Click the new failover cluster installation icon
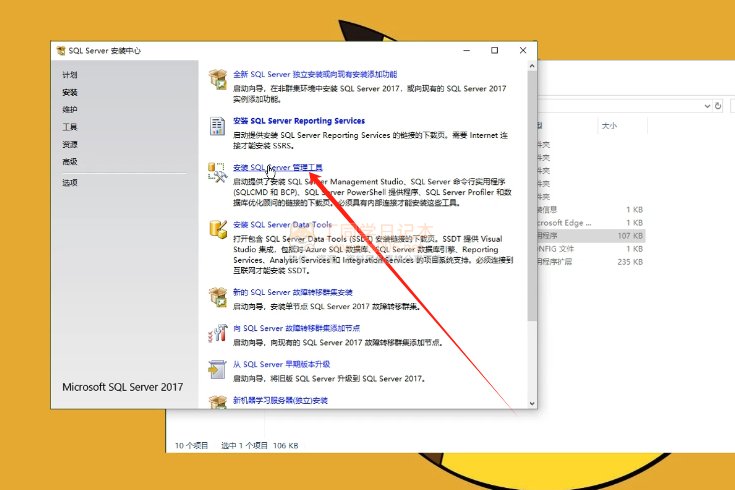The width and height of the screenshot is (735, 490). 218,297
